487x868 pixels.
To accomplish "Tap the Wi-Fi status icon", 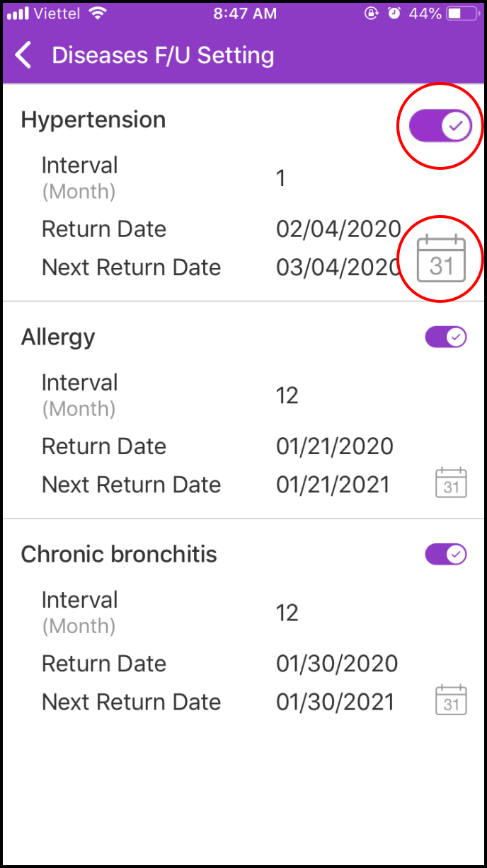I will [x=98, y=13].
